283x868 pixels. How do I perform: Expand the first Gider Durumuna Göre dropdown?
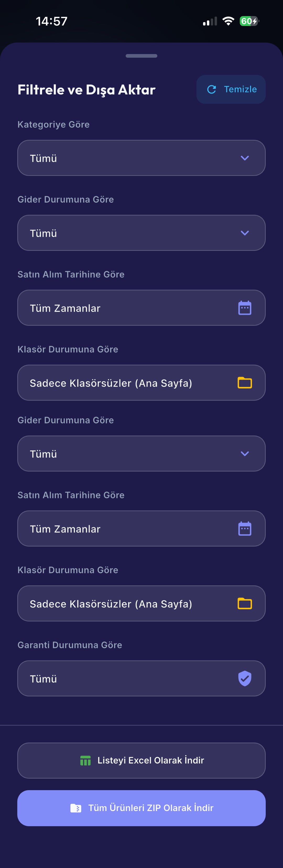click(141, 232)
